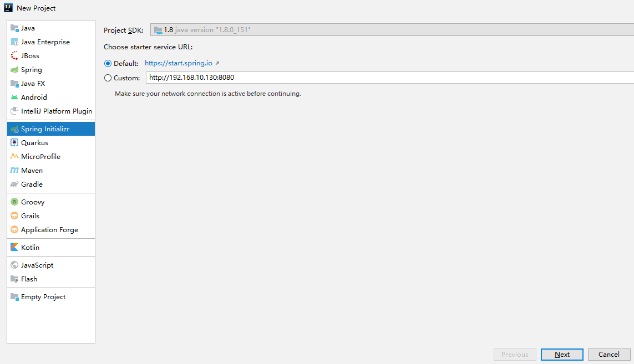Select the Default starter URL radio button
Viewport: 634px width, 364px height.
108,63
